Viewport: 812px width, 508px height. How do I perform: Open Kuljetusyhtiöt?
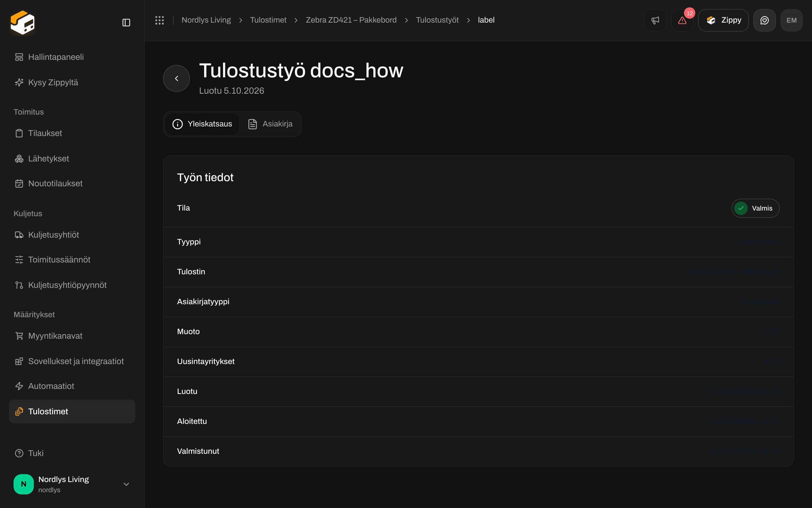72,235
